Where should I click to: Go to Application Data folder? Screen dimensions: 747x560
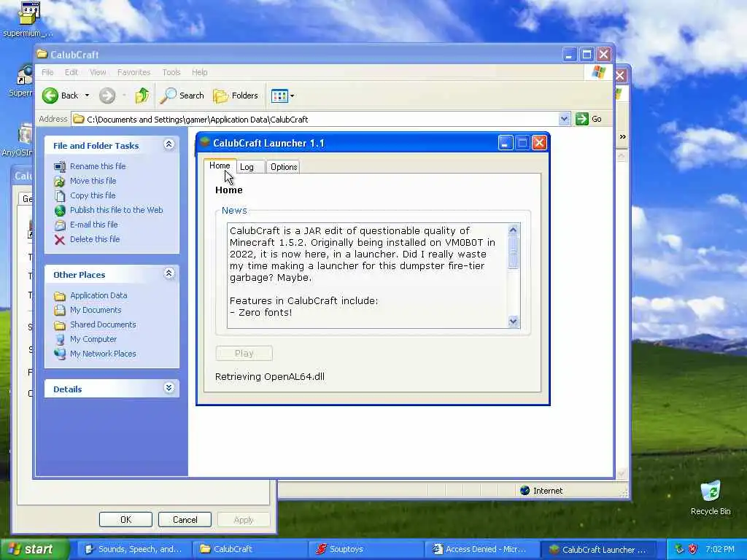98,296
